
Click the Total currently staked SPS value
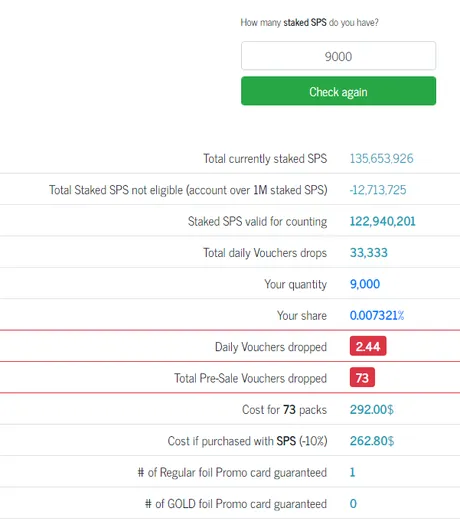click(x=381, y=158)
